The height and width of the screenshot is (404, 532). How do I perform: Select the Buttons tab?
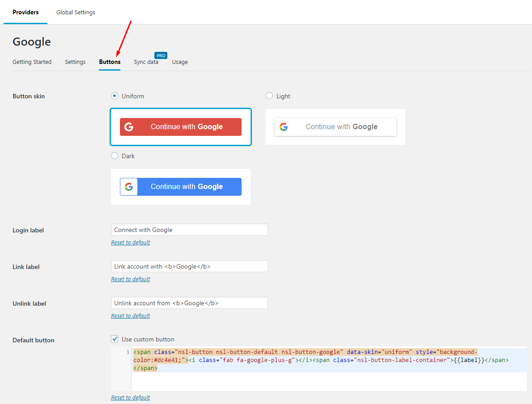110,62
